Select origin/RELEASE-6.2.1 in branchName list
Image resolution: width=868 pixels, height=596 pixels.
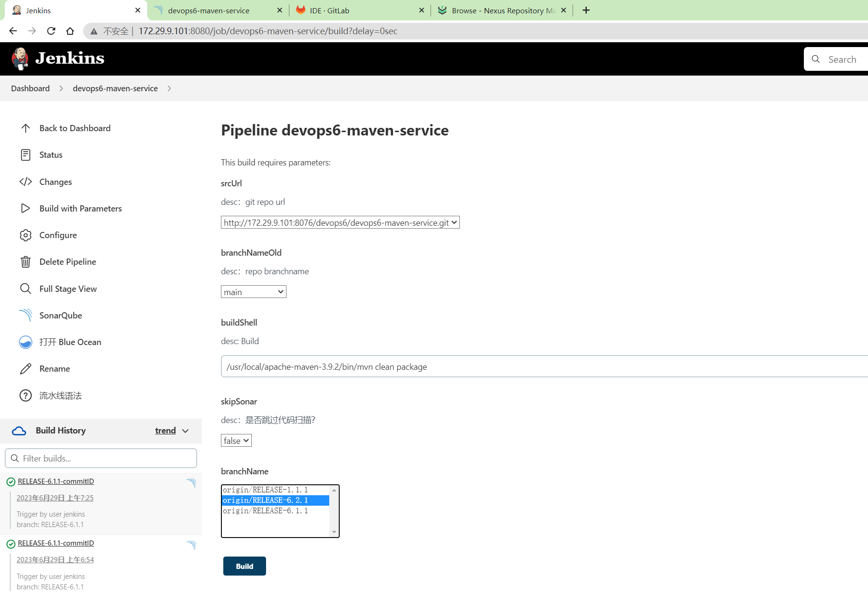click(276, 500)
